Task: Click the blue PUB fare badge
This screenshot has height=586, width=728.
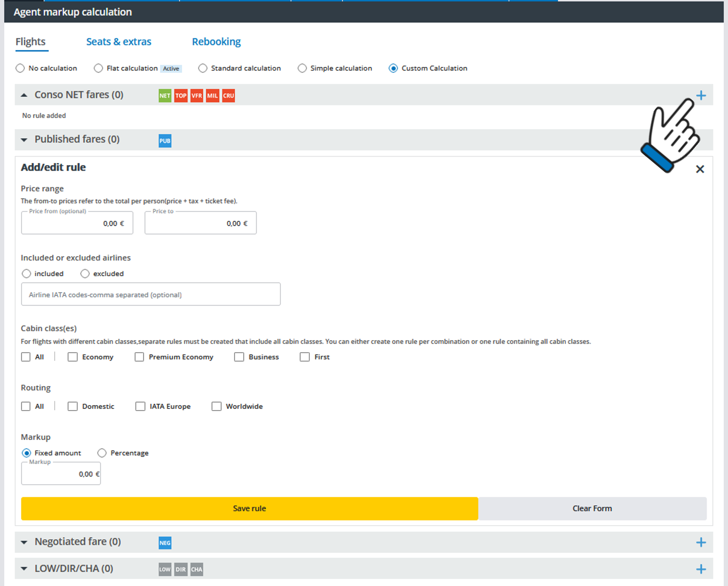Action: click(x=165, y=141)
